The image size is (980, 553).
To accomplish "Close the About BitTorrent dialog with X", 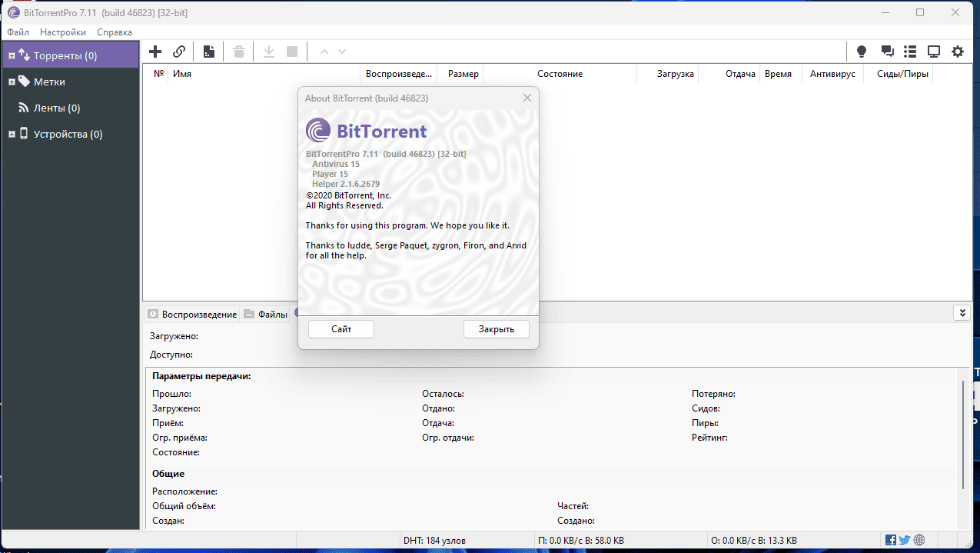I will coord(527,98).
